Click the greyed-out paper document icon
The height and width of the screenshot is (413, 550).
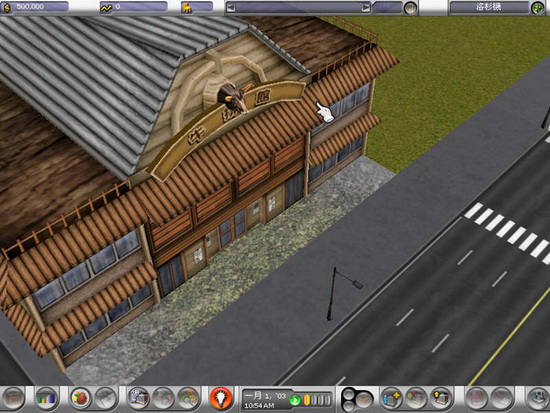point(106,398)
